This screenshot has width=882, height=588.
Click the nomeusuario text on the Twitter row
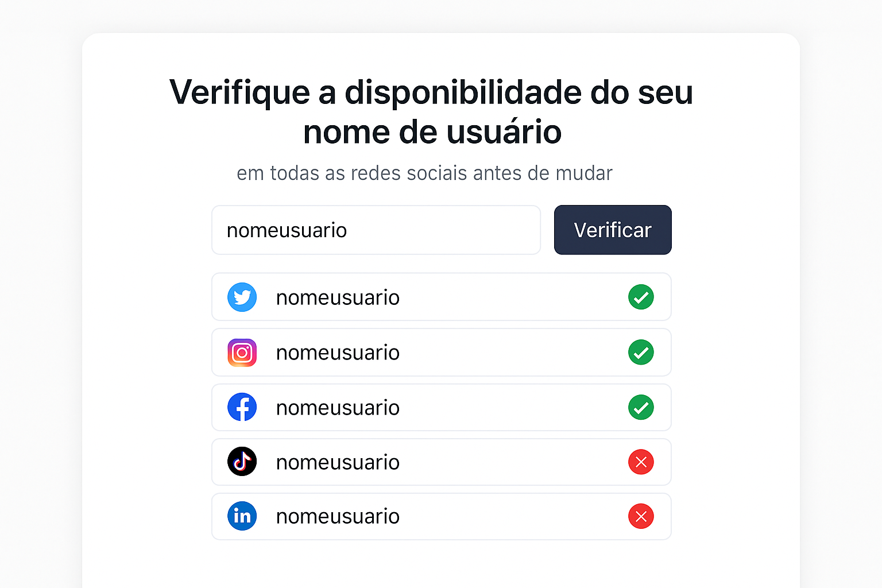coord(338,297)
